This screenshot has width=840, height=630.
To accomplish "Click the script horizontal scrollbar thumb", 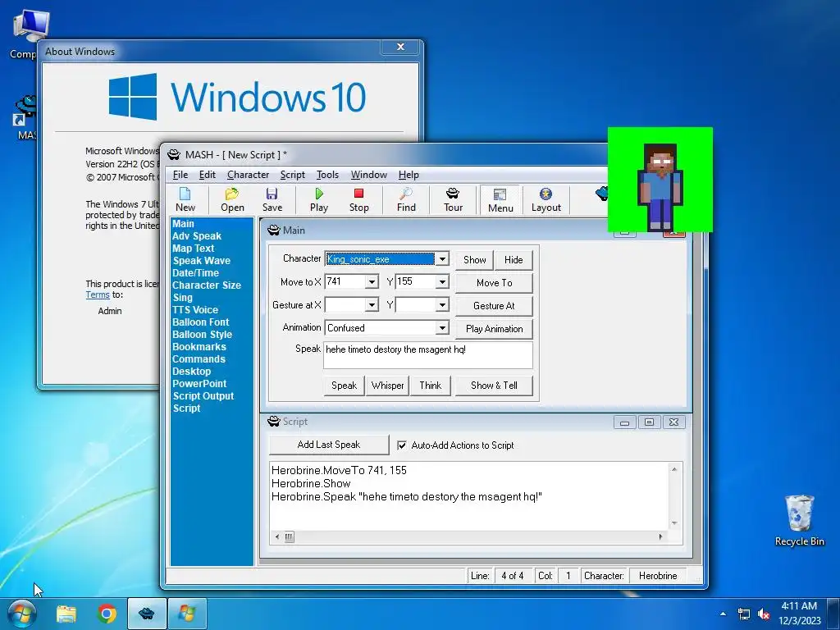I will (x=290, y=536).
